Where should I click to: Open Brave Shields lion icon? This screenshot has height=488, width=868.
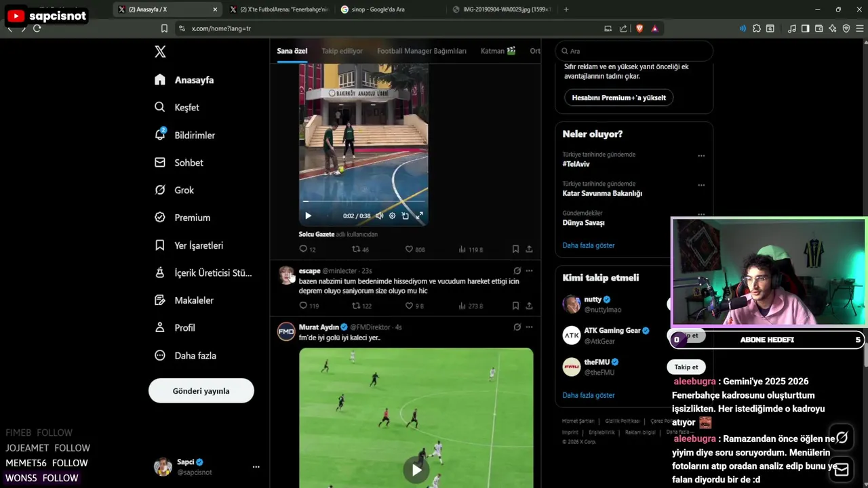tap(639, 28)
